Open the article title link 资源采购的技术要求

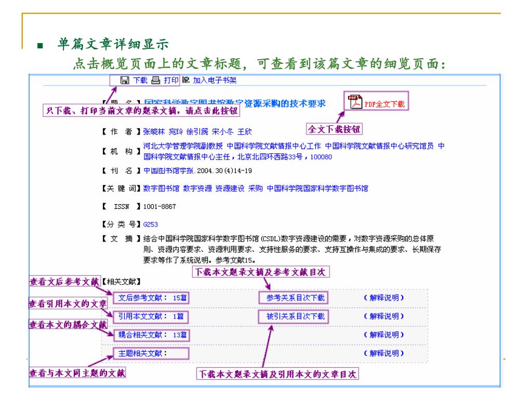click(285, 103)
